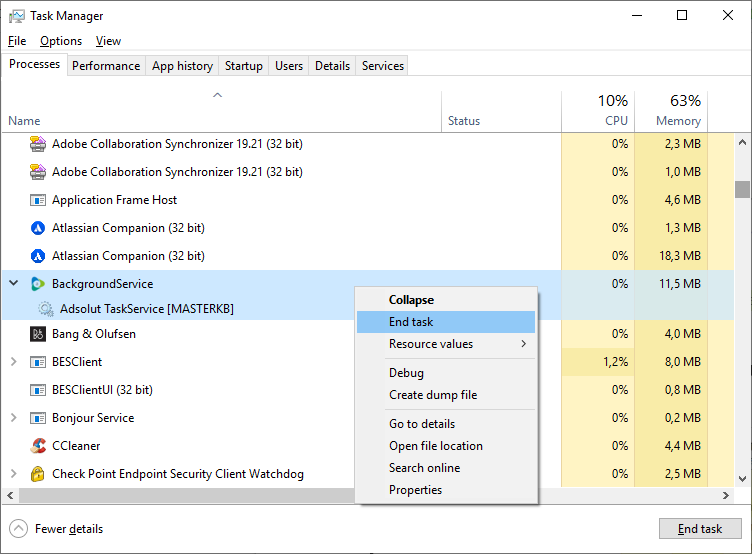The image size is (752, 554).
Task: Click the BESClientUI (32 bit) process icon
Action: click(x=38, y=390)
